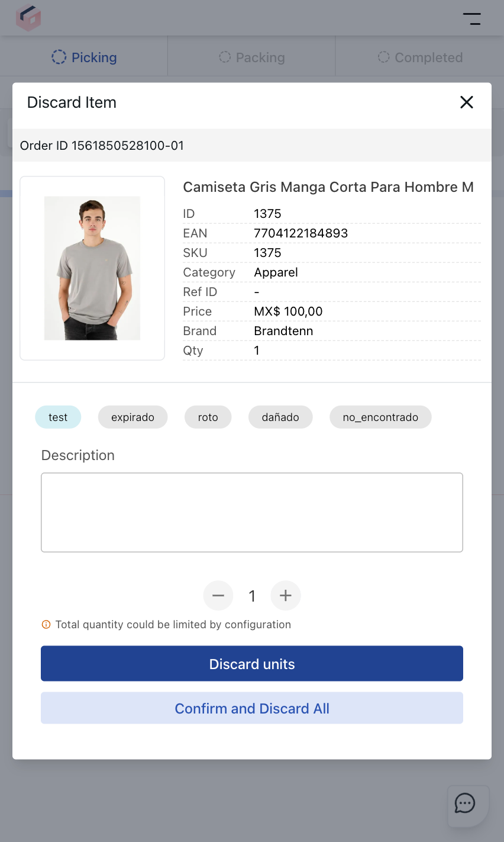This screenshot has height=842, width=504.
Task: Pick the 'dañado' reason chip
Action: tap(280, 417)
